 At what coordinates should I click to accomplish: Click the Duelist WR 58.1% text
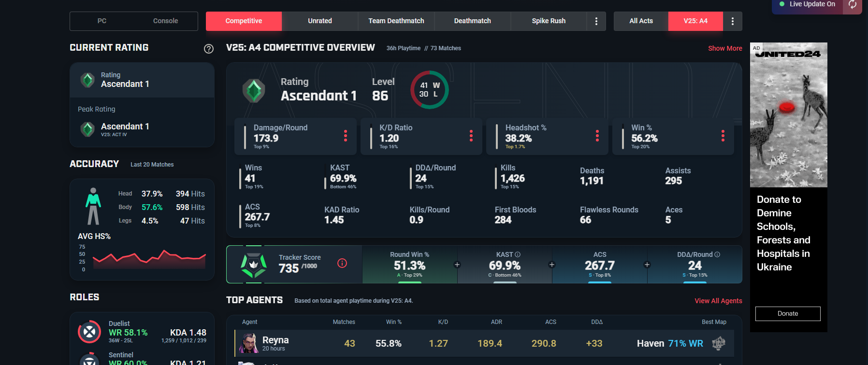click(128, 333)
